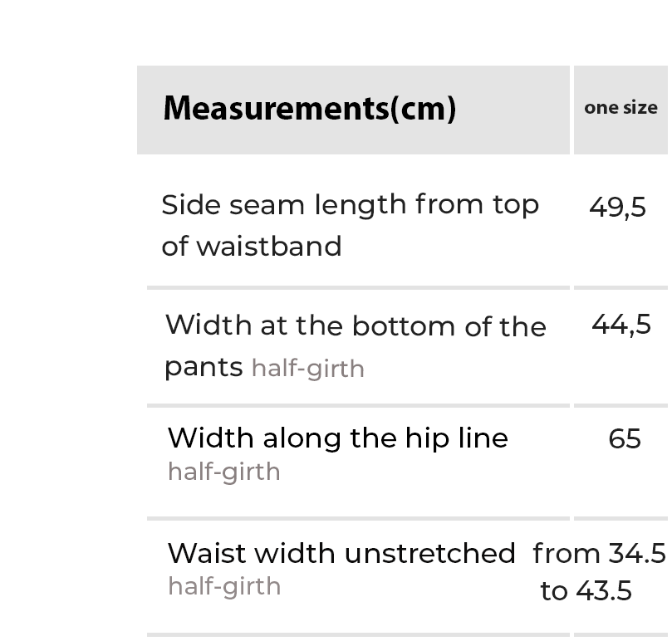Click the "to 43.5" waist value
672x641 pixels.
586,591
